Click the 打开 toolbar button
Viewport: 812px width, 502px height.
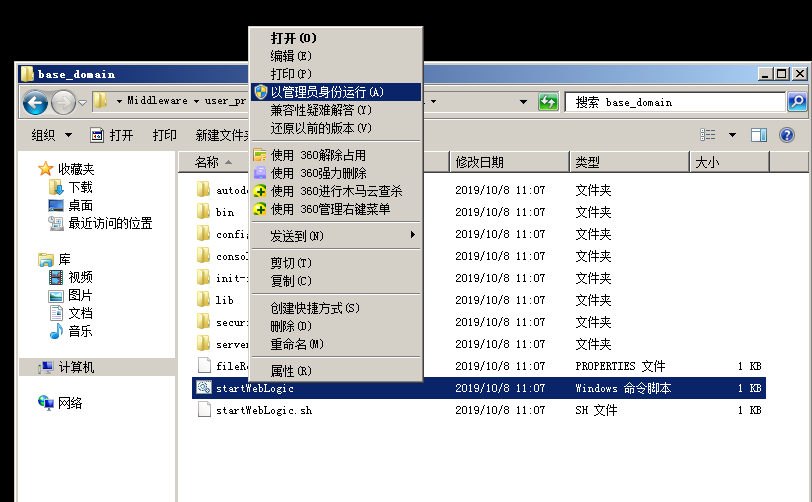pos(111,135)
